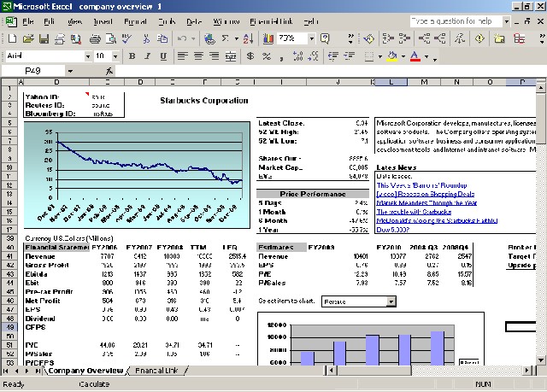This screenshot has width=547, height=392.
Task: Open the Chart Wizard icon
Action: click(268, 38)
